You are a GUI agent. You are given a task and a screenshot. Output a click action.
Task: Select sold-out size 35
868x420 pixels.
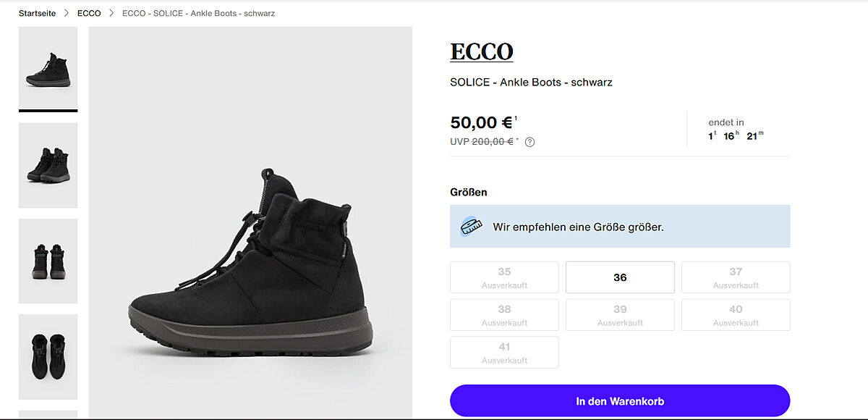(504, 277)
